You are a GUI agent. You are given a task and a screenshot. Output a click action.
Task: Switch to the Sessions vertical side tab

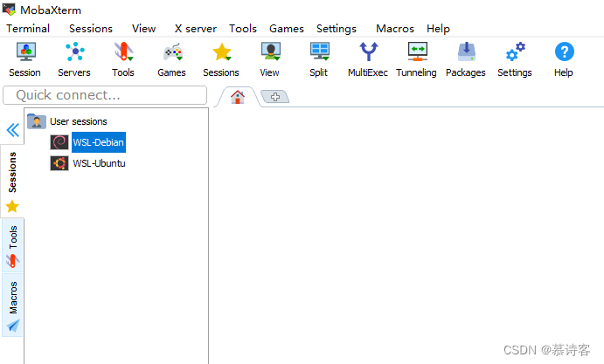click(x=13, y=181)
